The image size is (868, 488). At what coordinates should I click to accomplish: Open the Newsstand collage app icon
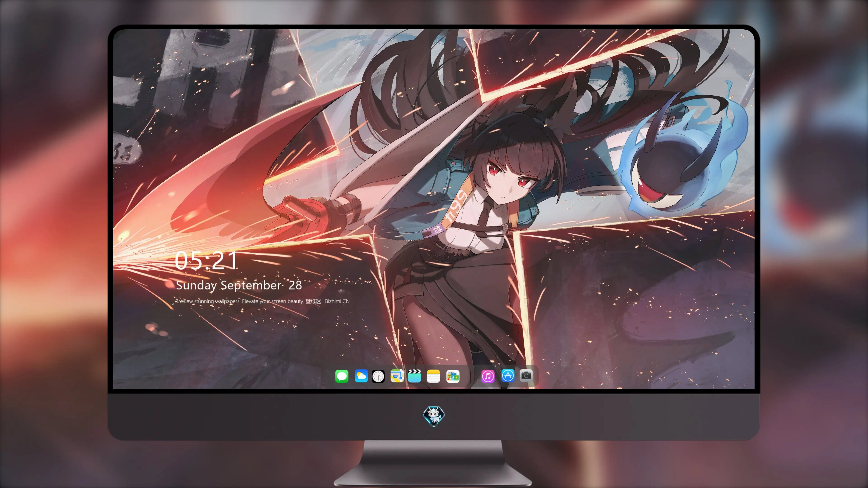[x=453, y=376]
